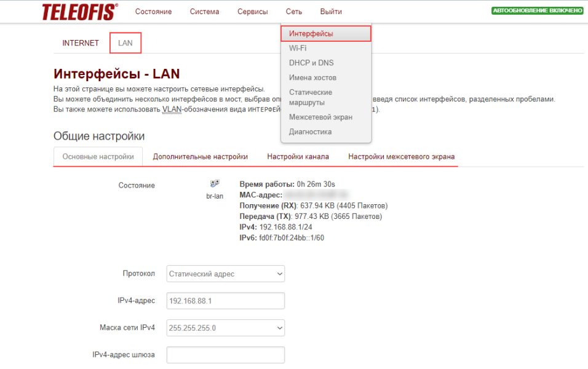The width and height of the screenshot is (588, 369).
Task: Expand the Протокол dropdown
Action: tap(226, 274)
